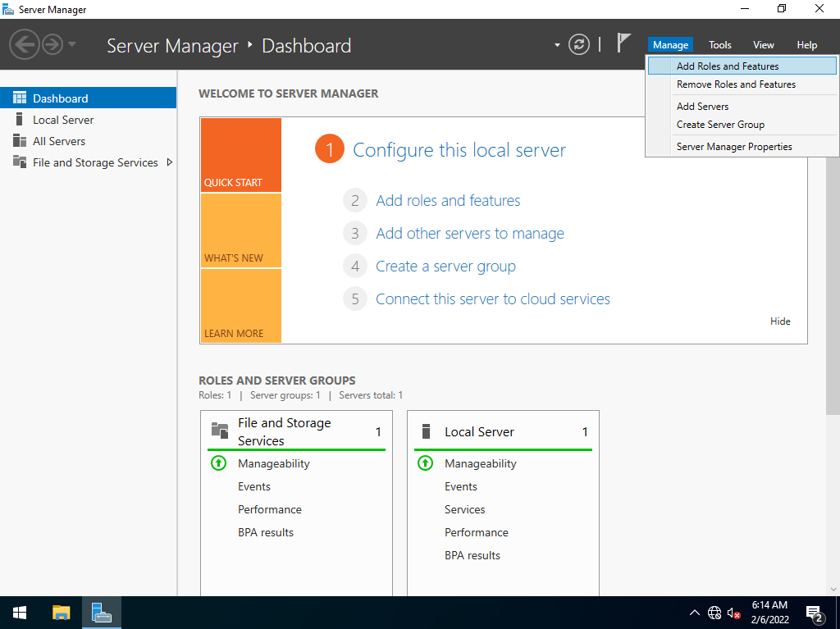Open the QUICK START tile
This screenshot has width=840, height=629.
coord(241,155)
